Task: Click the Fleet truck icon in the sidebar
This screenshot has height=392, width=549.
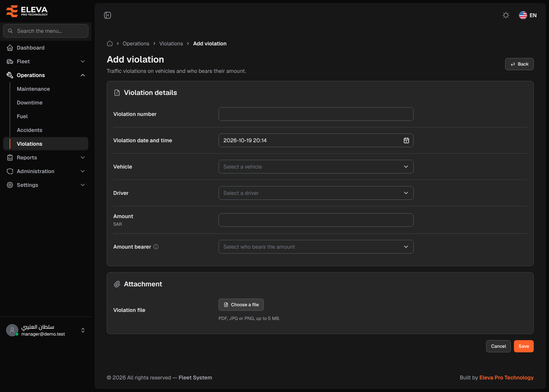Action: [x=10, y=61]
